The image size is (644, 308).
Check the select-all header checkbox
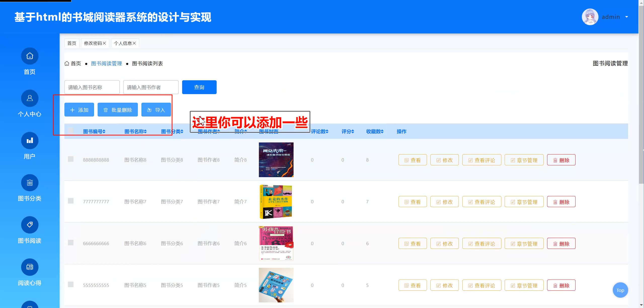tap(71, 130)
